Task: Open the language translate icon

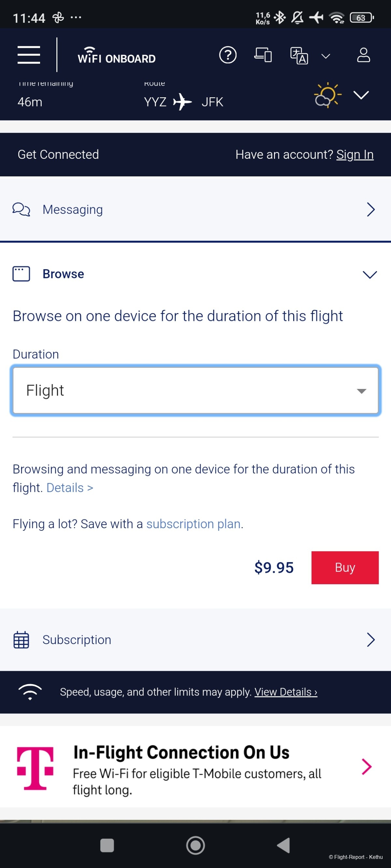Action: 299,56
